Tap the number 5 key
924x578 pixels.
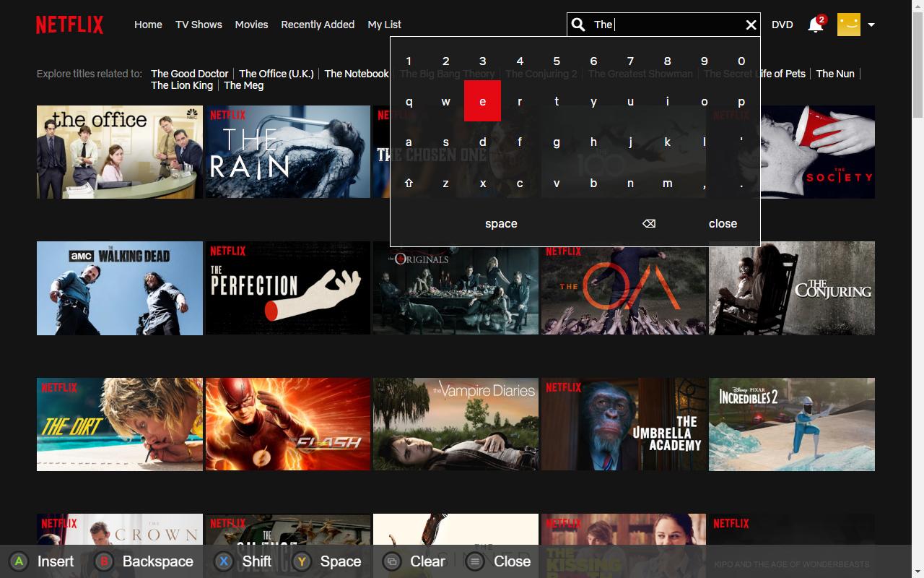[557, 61]
